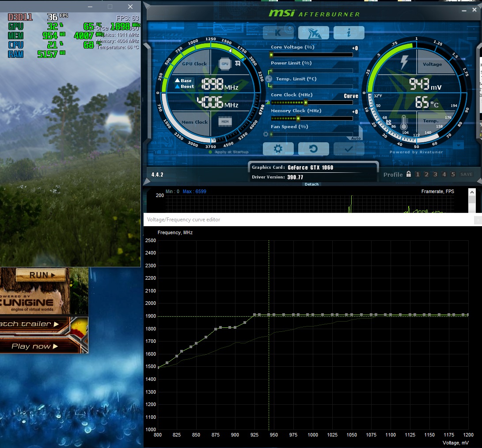Click the arrow icon beside the GPU chip
The width and height of the screenshot is (482, 448).
click(x=238, y=63)
